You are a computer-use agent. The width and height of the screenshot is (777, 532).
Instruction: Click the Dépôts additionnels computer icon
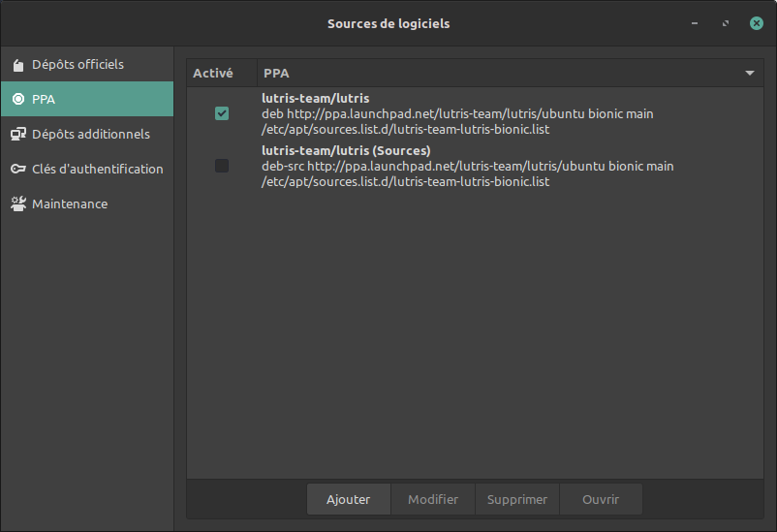[17, 134]
